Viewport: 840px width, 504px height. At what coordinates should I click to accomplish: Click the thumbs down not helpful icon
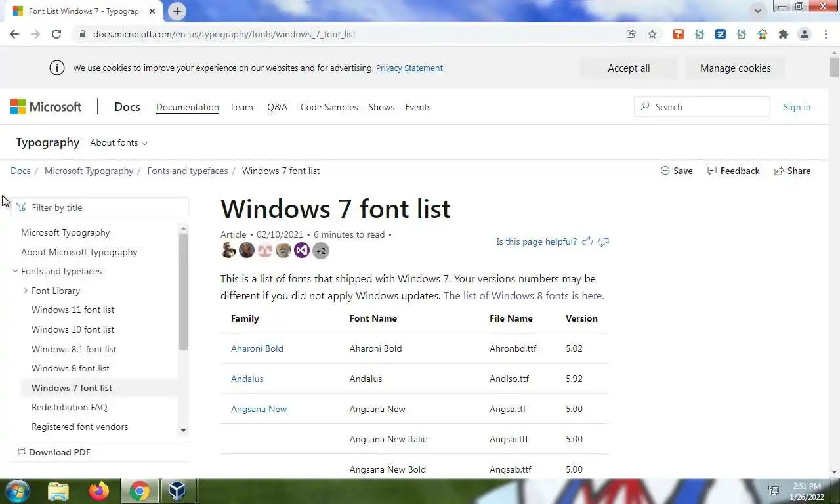pos(604,241)
